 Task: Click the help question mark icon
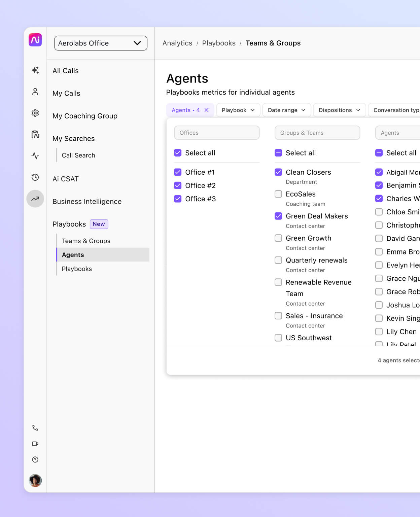[35, 460]
